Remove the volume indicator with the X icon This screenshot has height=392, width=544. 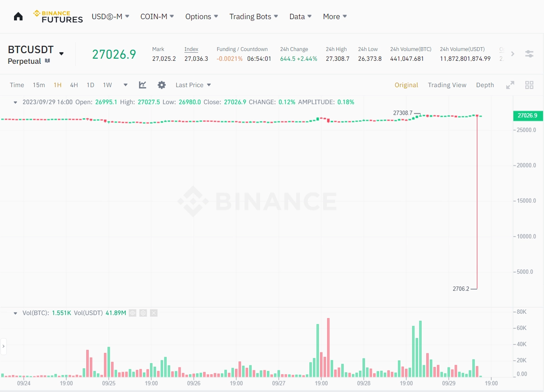153,313
